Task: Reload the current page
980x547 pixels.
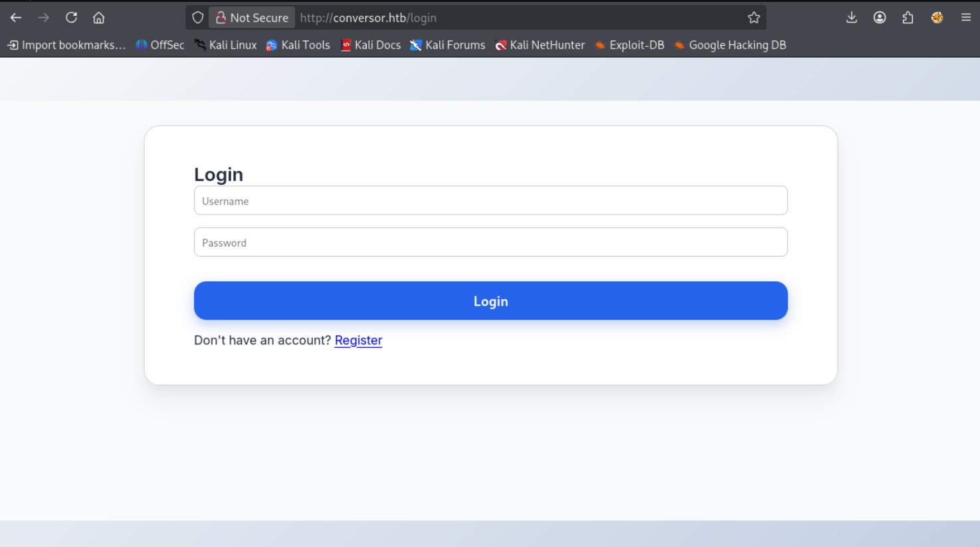Action: click(71, 17)
